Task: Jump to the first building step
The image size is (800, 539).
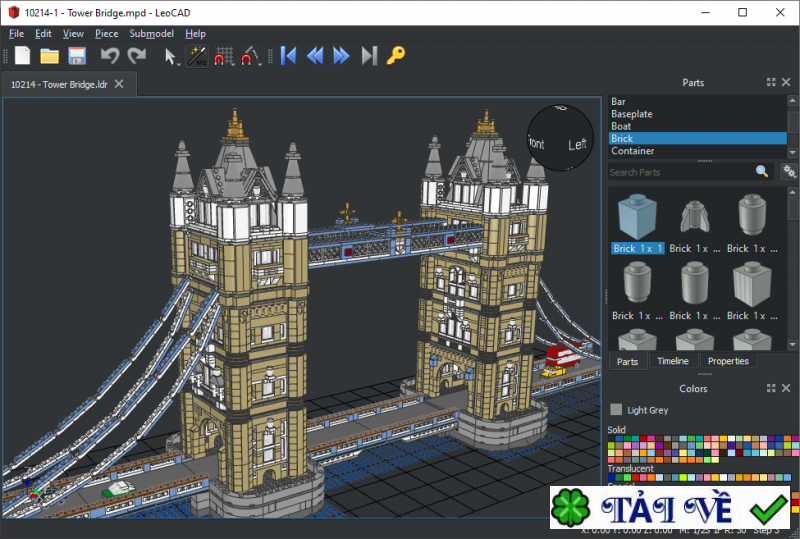Action: coord(288,56)
